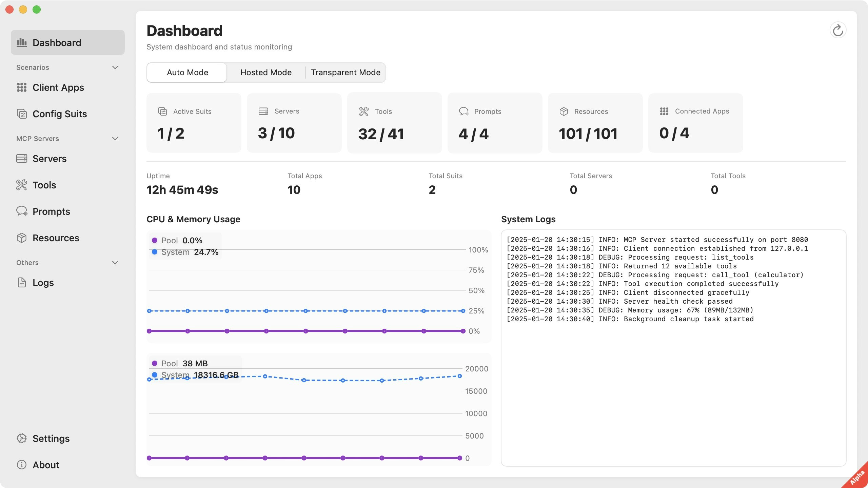This screenshot has width=868, height=488.
Task: Click the Total Suits value 2
Action: [x=432, y=190]
